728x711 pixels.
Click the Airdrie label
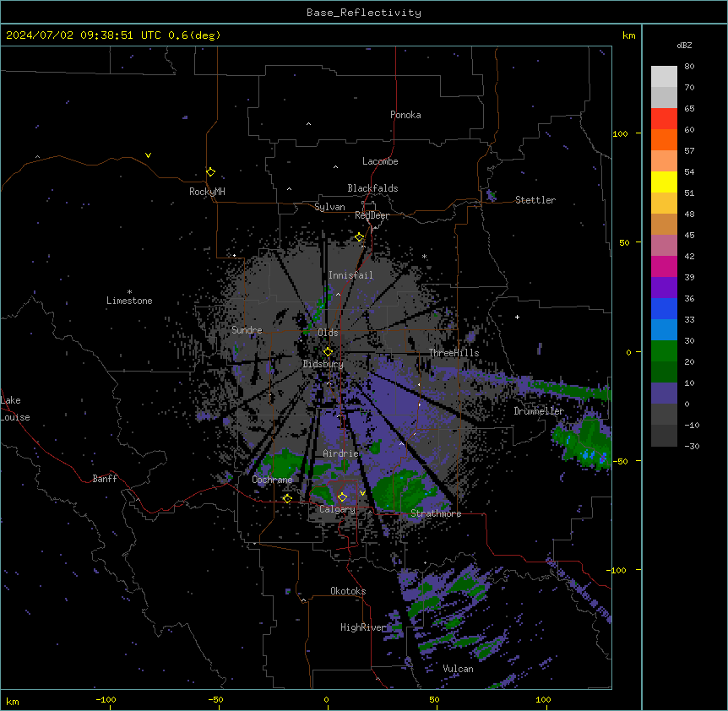click(340, 453)
